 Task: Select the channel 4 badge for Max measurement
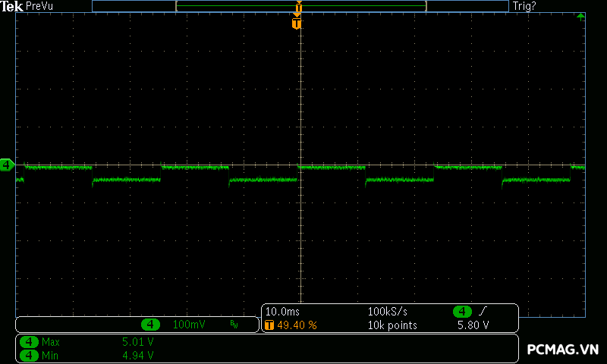point(30,342)
